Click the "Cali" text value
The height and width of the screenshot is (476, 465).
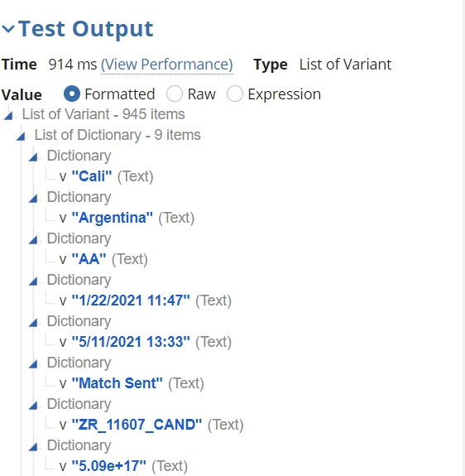(92, 176)
